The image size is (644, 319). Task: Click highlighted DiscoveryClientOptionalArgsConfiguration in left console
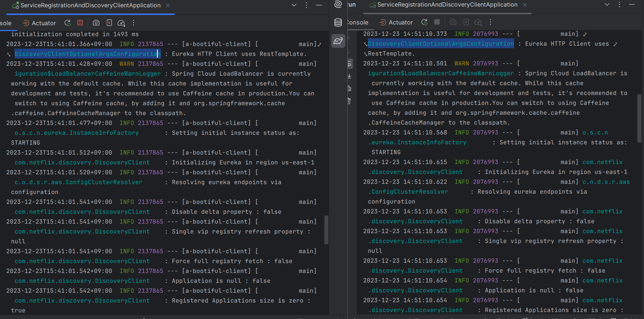[x=87, y=54]
